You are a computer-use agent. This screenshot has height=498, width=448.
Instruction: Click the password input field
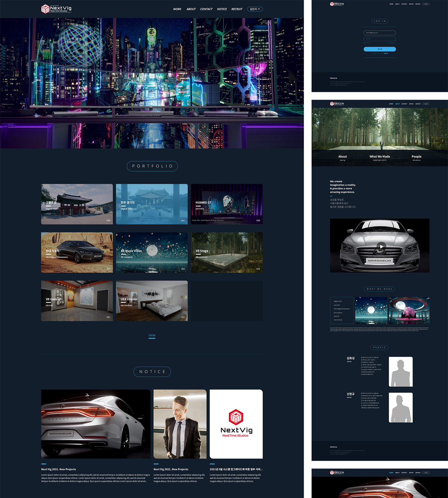click(x=380, y=39)
